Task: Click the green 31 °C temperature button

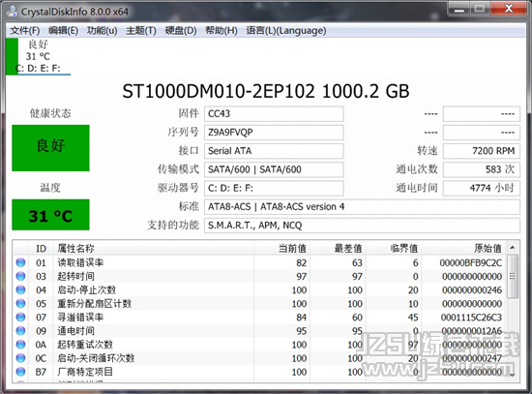Action: 50,215
